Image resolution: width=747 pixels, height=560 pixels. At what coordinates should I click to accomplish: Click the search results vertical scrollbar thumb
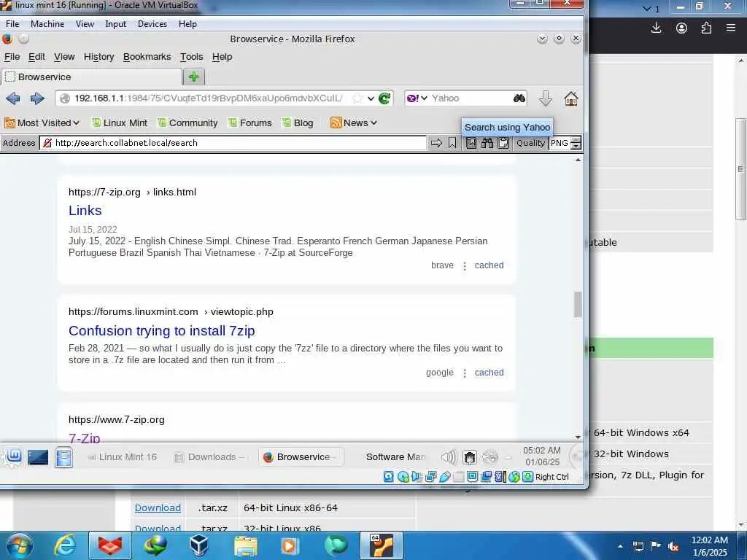tap(578, 304)
